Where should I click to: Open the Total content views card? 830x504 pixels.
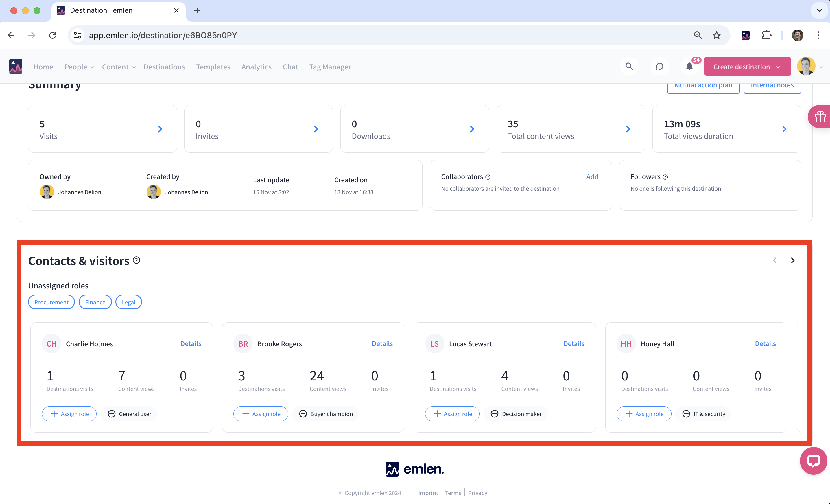coord(570,129)
